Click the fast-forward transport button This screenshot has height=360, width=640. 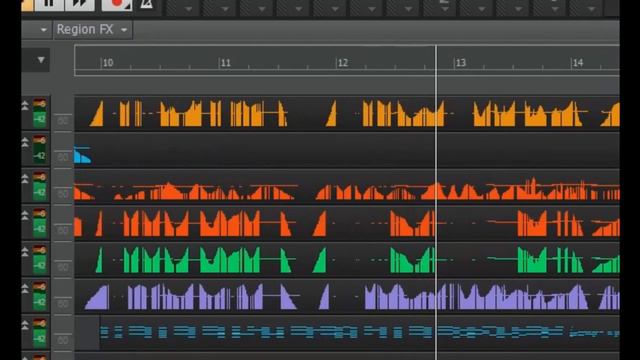point(80,4)
